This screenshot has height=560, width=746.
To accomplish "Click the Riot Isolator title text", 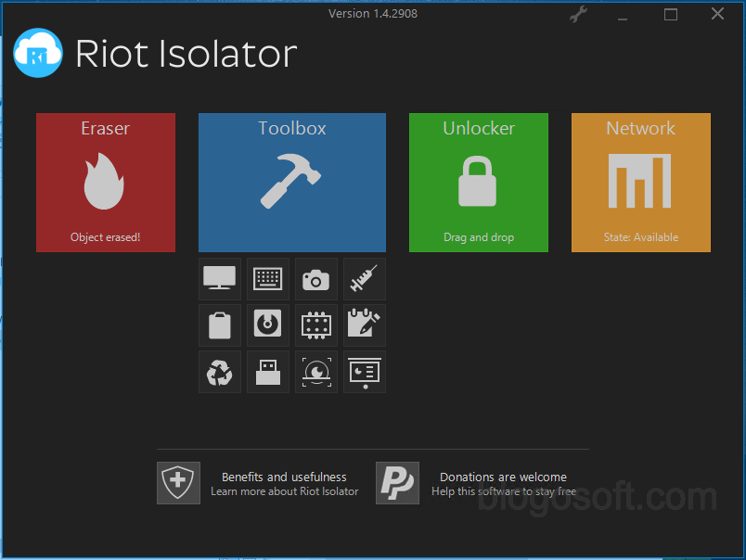I will (186, 54).
